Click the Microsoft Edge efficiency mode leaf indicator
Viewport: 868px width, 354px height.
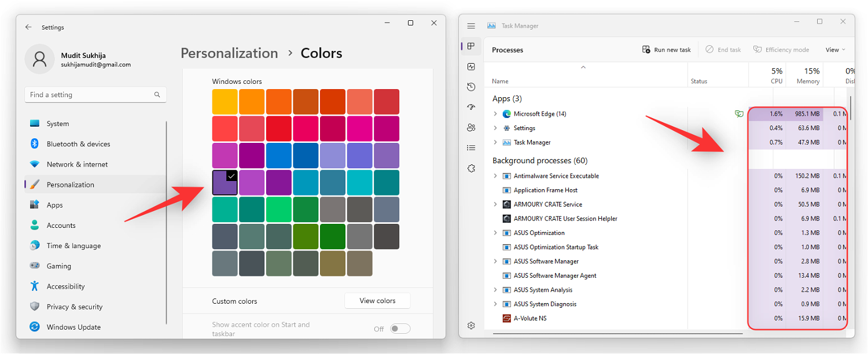coord(739,114)
